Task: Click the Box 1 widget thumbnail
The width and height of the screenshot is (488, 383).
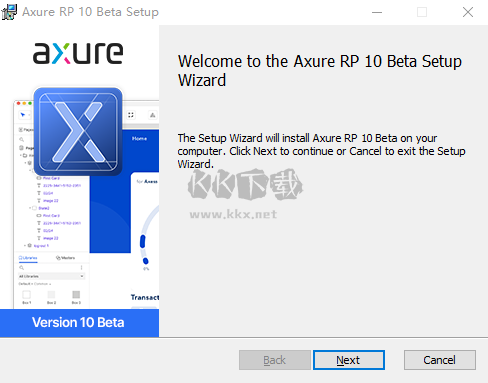Action: click(27, 294)
